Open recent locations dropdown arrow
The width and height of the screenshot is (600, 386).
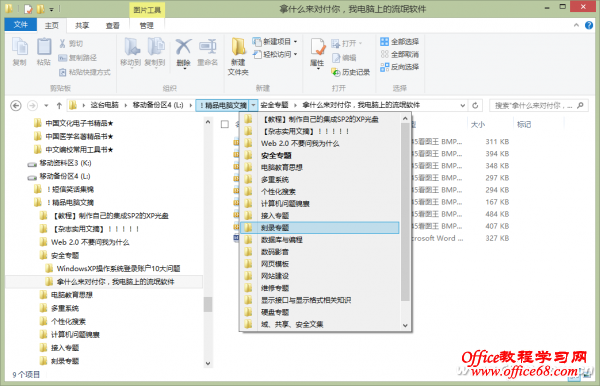pos(46,105)
